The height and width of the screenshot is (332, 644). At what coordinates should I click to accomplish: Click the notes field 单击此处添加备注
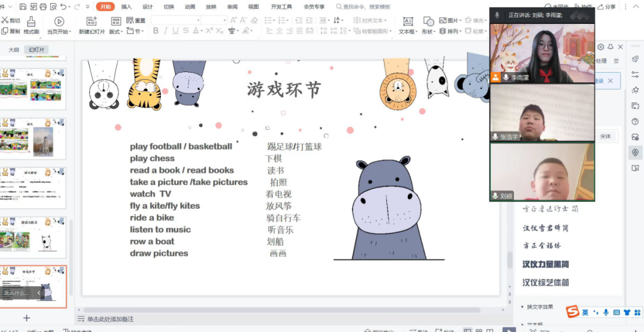110,319
